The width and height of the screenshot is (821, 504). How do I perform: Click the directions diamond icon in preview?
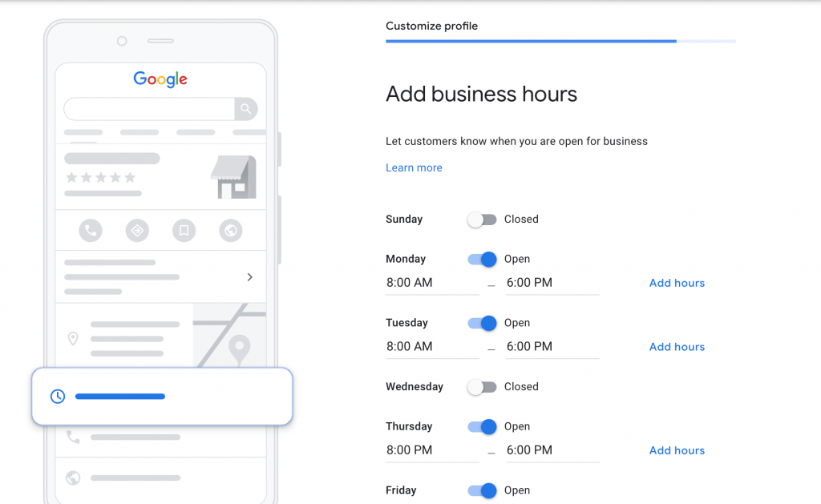point(137,230)
